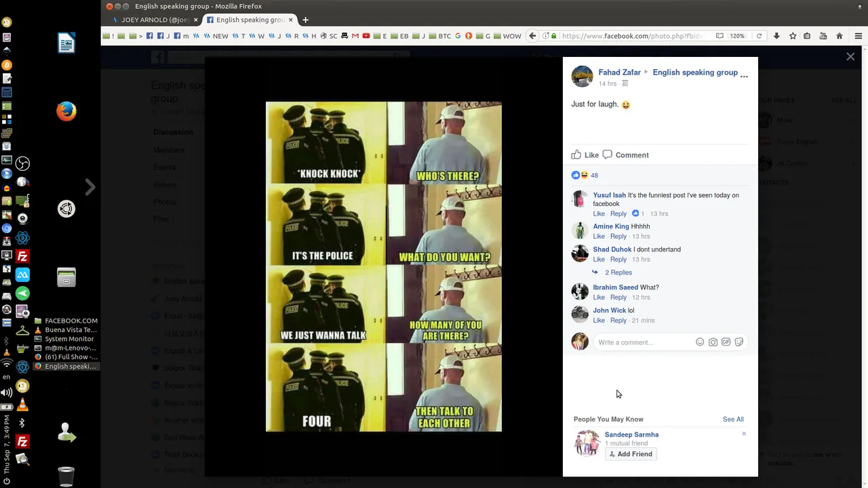This screenshot has height=488, width=868.
Task: Launch Firefox from the desktop launcher
Action: point(66,111)
